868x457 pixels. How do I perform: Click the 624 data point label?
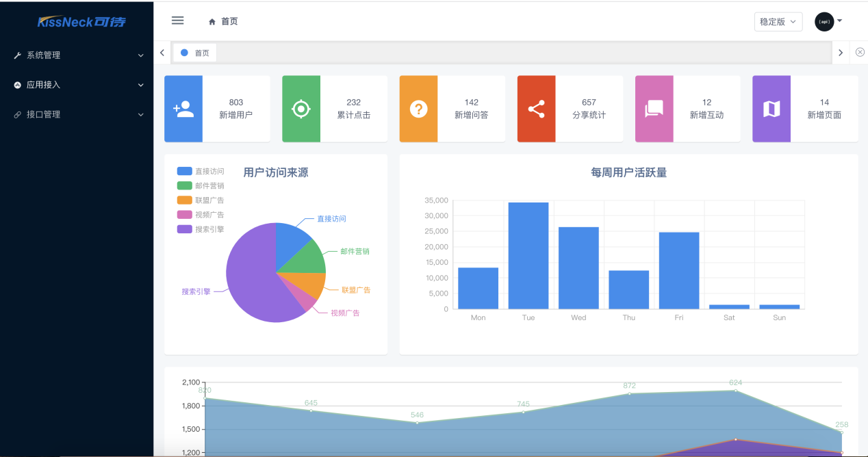coord(735,382)
